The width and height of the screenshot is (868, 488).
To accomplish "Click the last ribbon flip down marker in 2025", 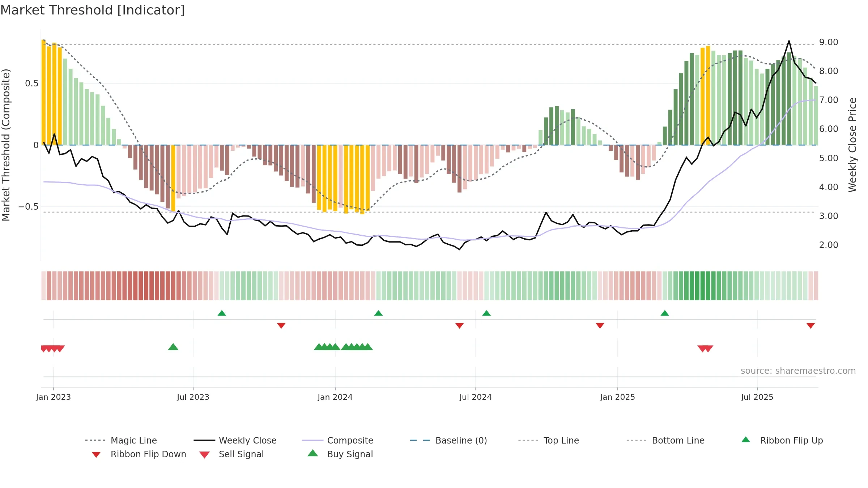I will [810, 326].
